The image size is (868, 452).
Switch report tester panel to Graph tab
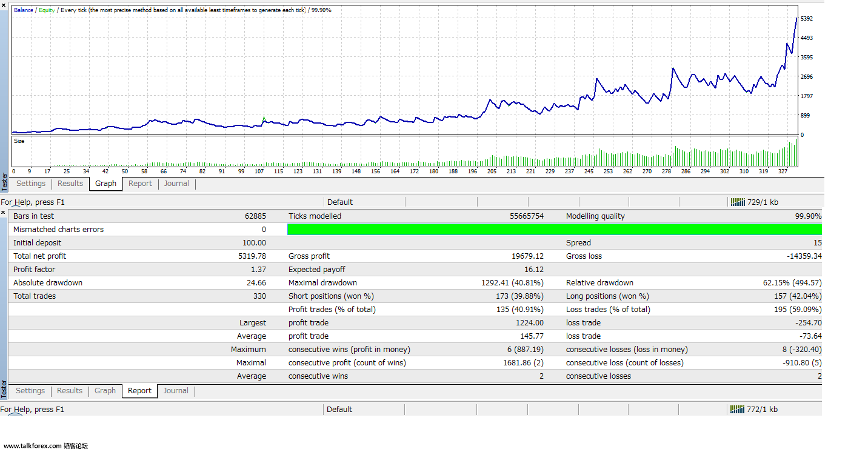click(105, 391)
